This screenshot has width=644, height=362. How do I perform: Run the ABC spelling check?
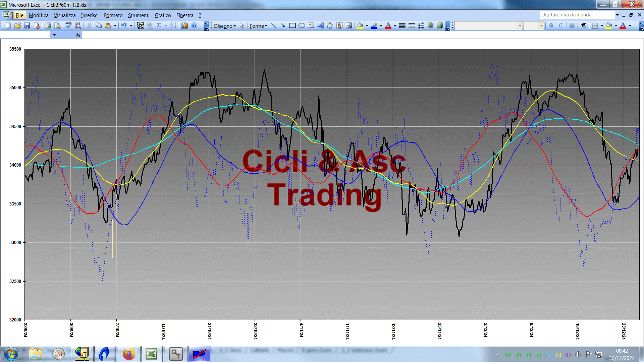68,25
